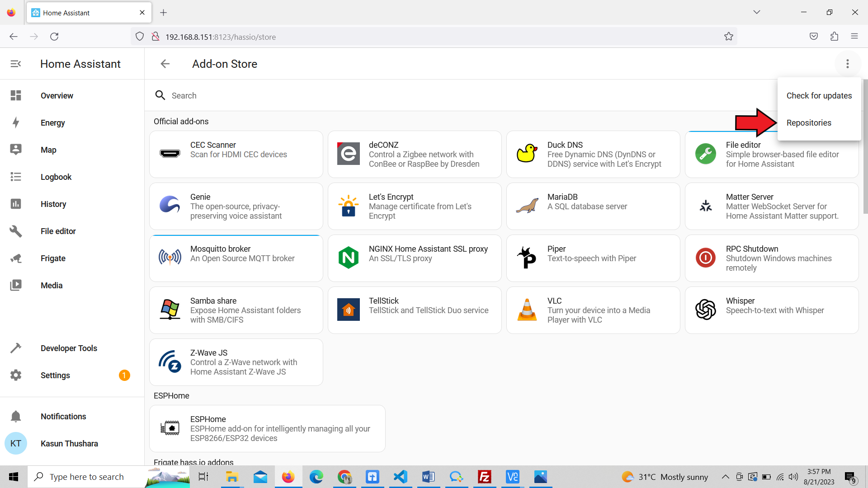Screen dimensions: 868x488
Task: Open the three-dot overflow menu
Action: click(848, 64)
